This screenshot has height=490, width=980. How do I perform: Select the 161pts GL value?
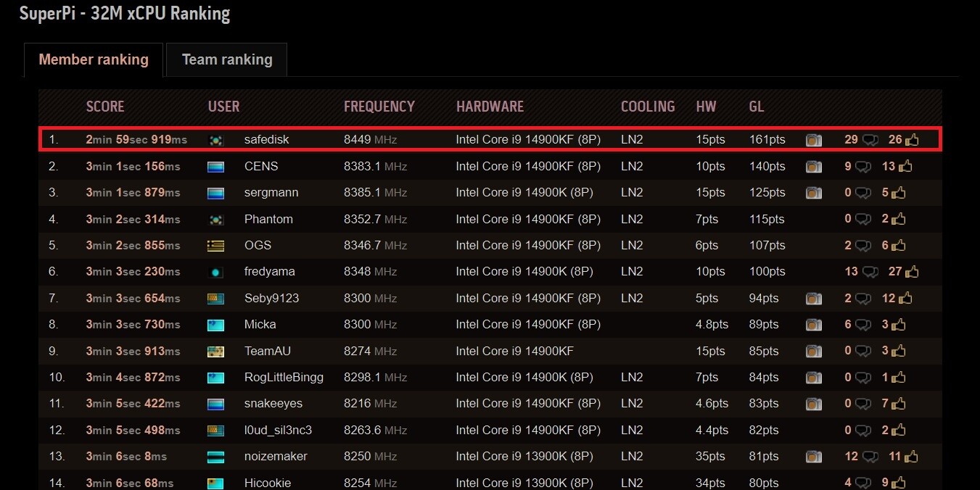[x=767, y=140]
